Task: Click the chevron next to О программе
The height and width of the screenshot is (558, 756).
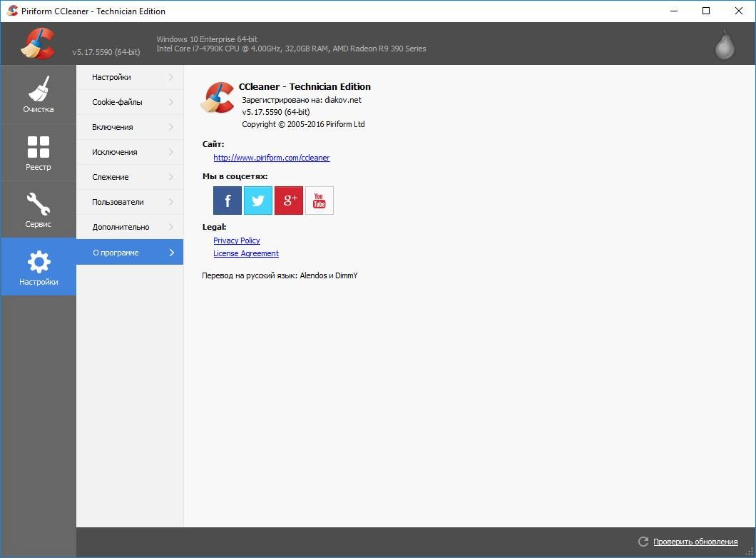Action: (172, 252)
